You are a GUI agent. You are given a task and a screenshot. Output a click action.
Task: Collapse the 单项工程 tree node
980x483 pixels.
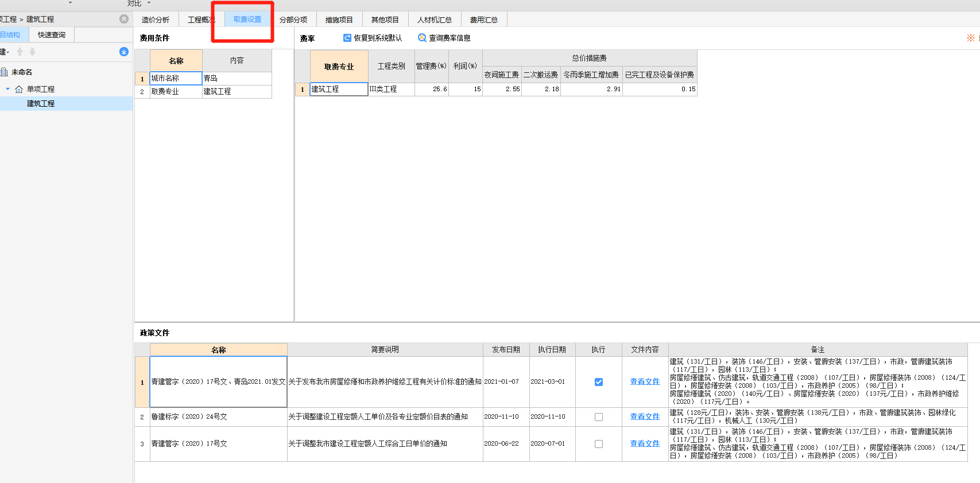(x=8, y=89)
